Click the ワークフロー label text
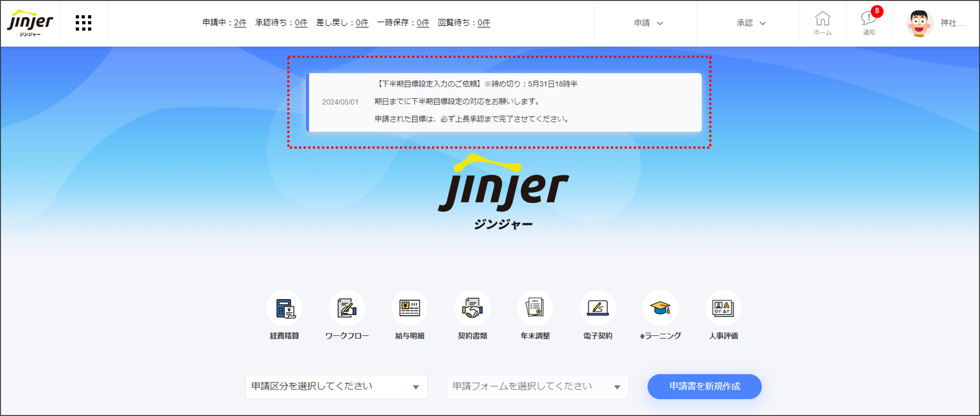 347,336
